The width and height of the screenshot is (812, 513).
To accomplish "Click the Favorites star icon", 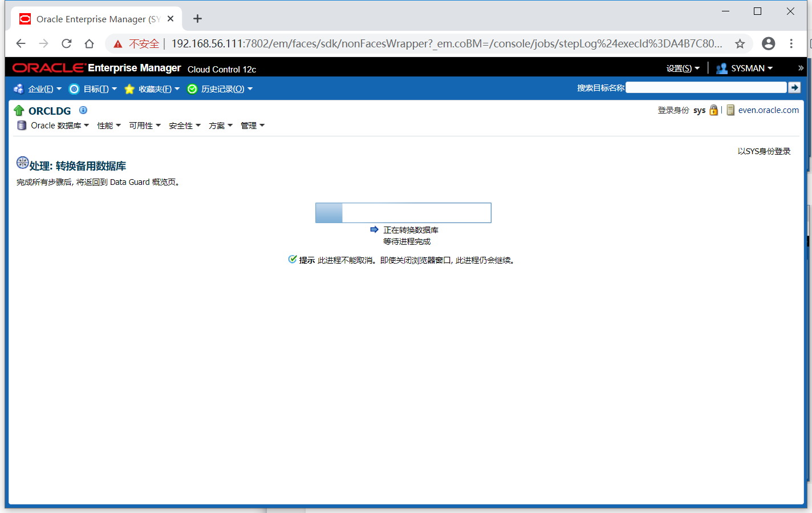I will (x=129, y=89).
